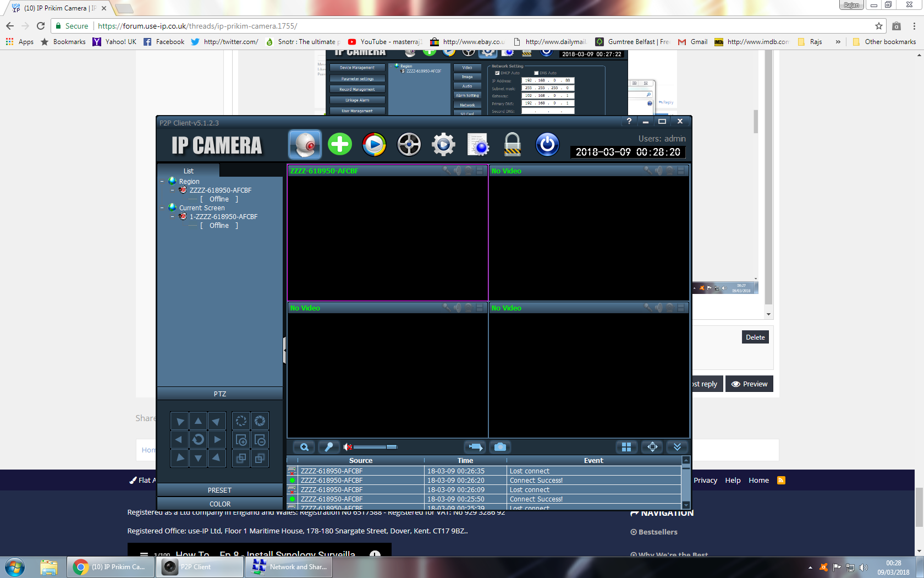Collapse the Region tree node
924x578 pixels.
tap(162, 182)
